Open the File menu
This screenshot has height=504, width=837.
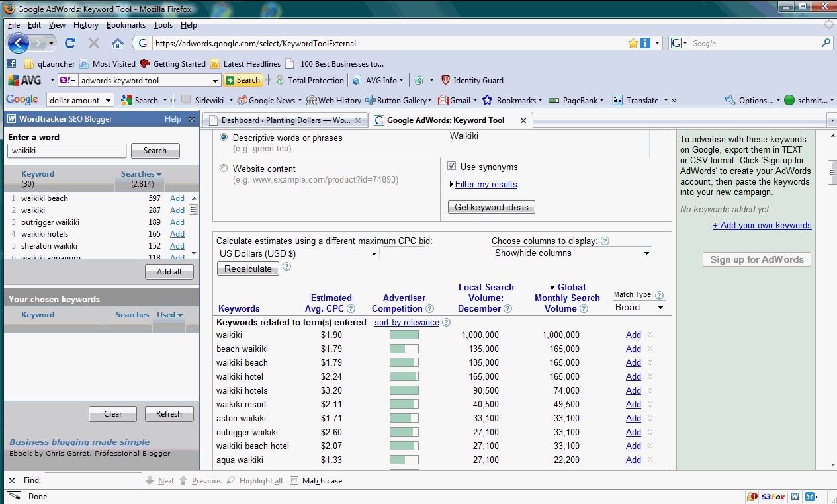[x=14, y=25]
